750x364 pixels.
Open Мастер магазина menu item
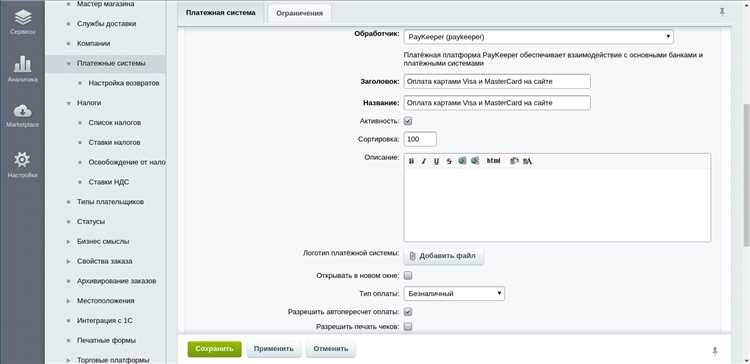(105, 4)
